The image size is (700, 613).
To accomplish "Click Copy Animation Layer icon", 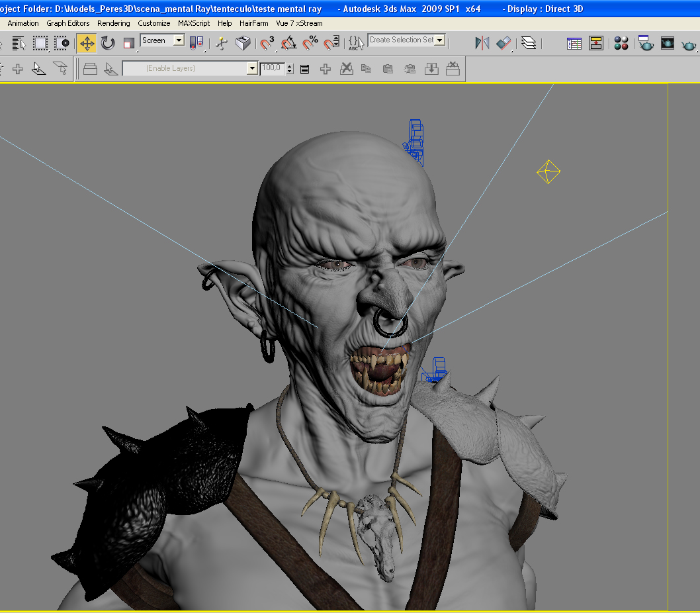I will tap(367, 69).
